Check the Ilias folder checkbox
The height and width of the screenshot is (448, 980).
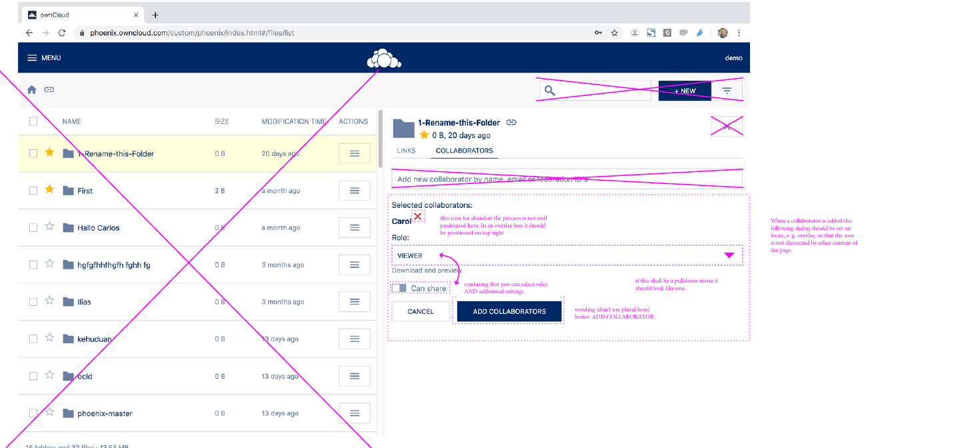[33, 302]
